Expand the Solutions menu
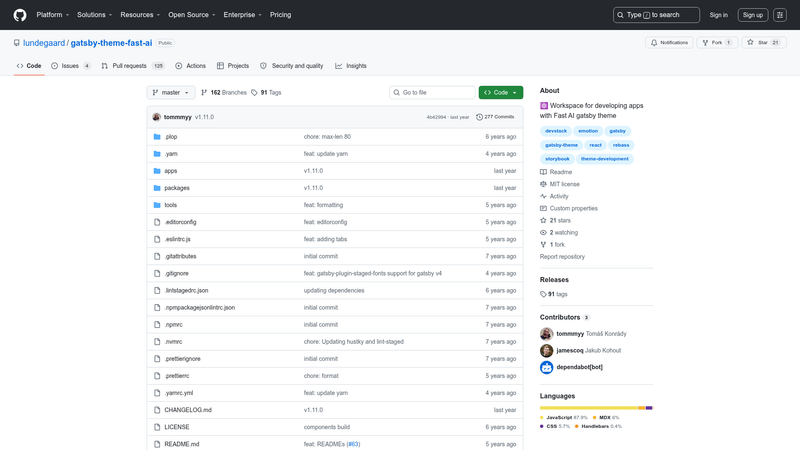This screenshot has height=450, width=800. point(94,15)
